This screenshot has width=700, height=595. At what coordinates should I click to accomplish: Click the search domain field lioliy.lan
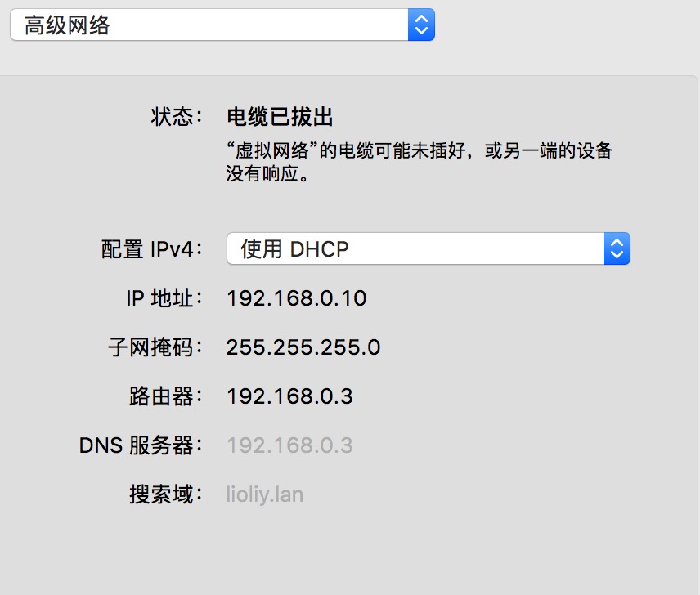(264, 494)
